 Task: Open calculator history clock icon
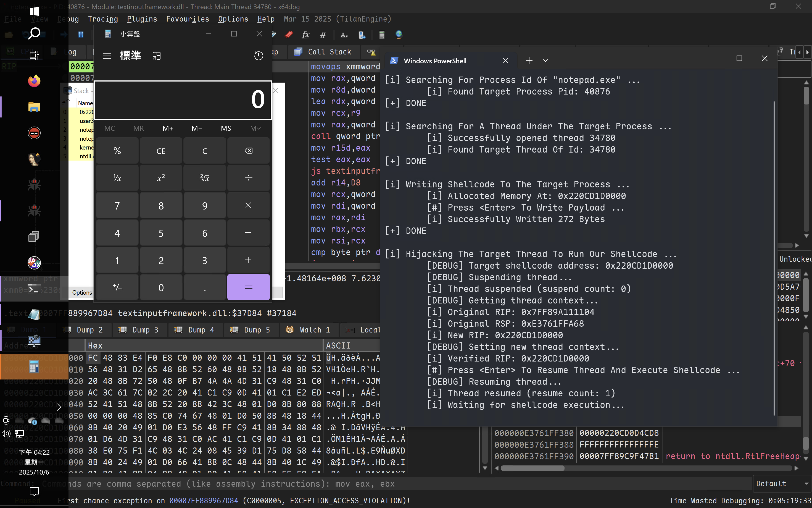[259, 56]
